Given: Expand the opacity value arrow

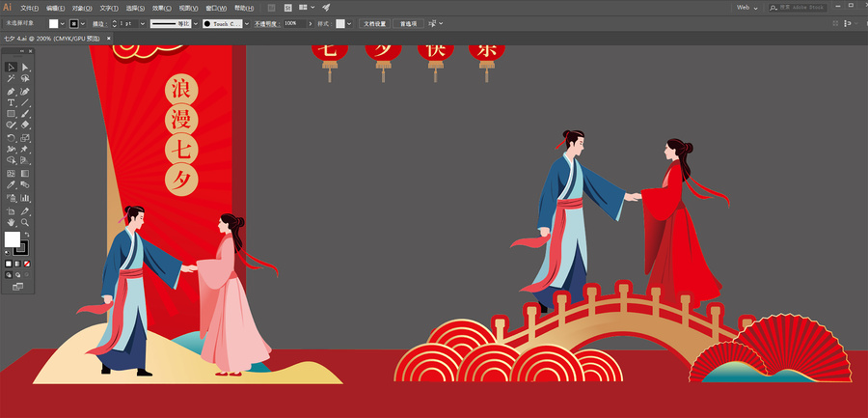Looking at the screenshot, I should [x=311, y=24].
